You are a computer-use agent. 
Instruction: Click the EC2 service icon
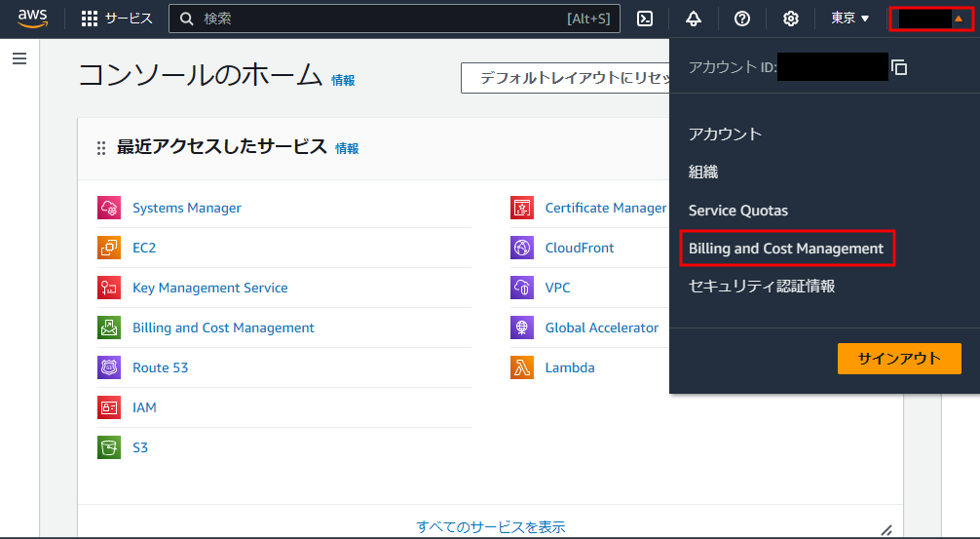[x=109, y=248]
